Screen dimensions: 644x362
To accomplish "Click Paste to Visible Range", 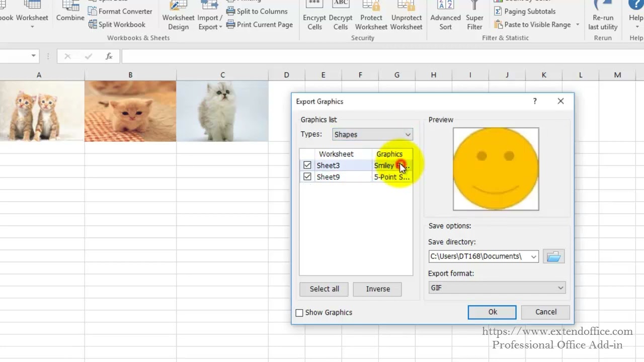I will (532, 24).
